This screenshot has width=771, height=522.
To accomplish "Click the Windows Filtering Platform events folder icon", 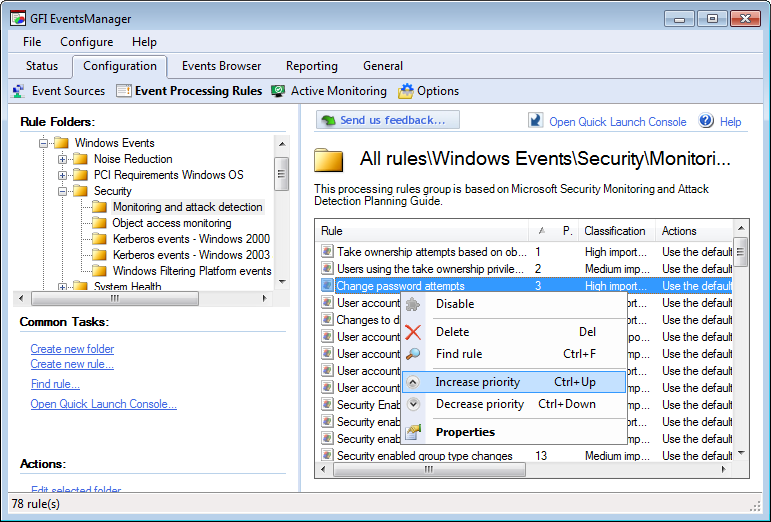I will [x=99, y=271].
